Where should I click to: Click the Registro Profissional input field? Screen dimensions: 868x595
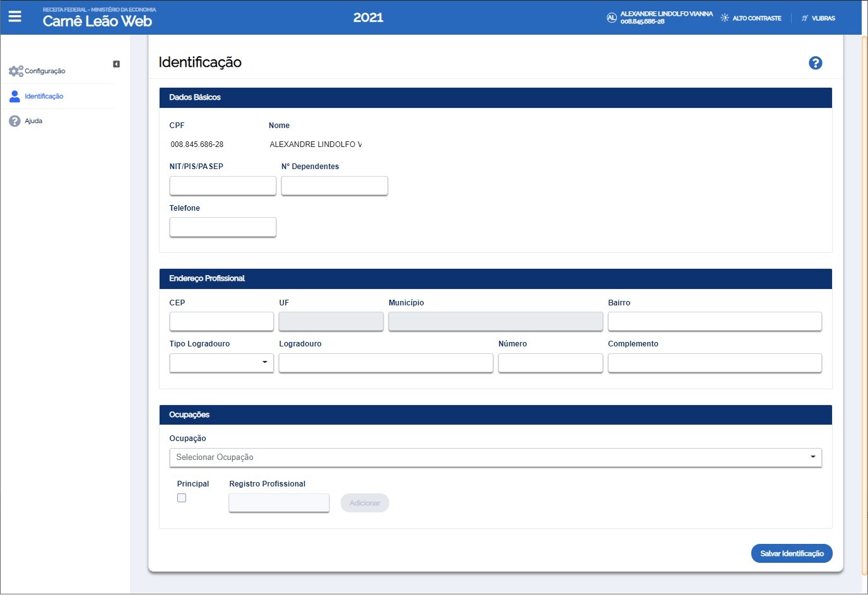(279, 503)
